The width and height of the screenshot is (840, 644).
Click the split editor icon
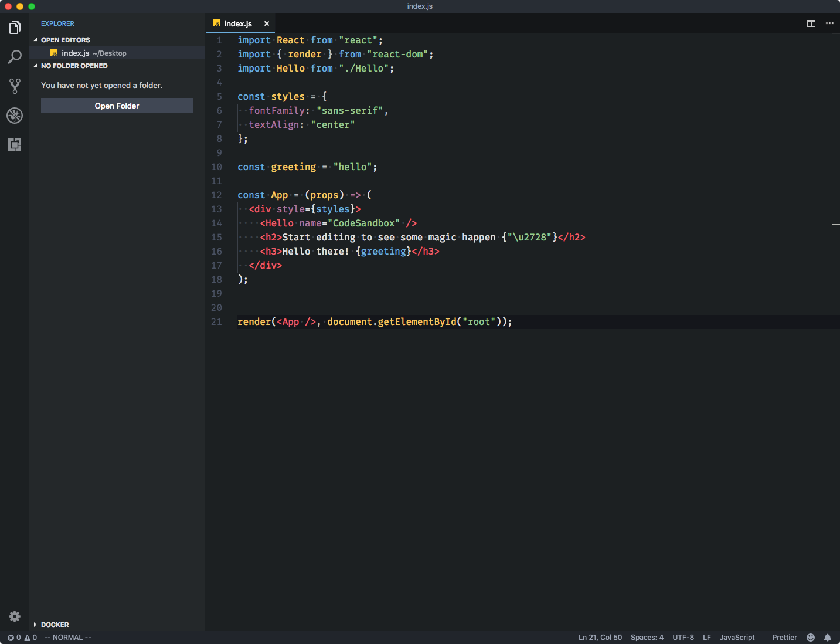811,23
